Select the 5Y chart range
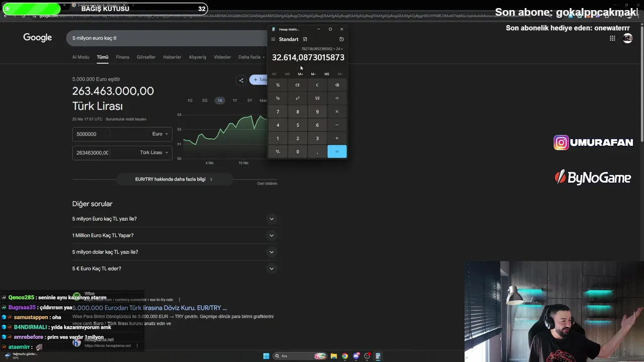 (250, 101)
